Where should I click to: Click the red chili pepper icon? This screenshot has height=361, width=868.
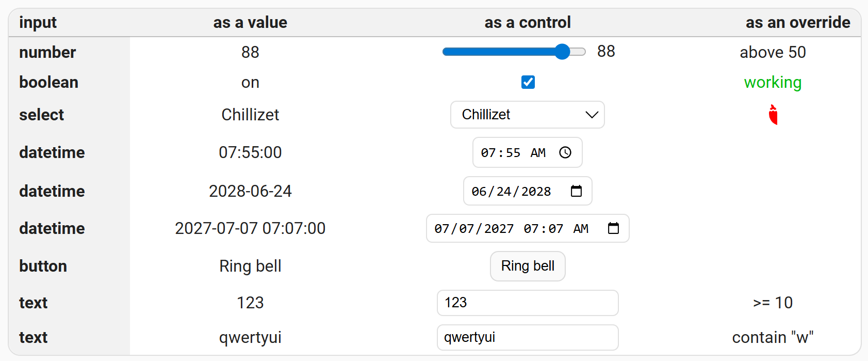click(x=773, y=115)
